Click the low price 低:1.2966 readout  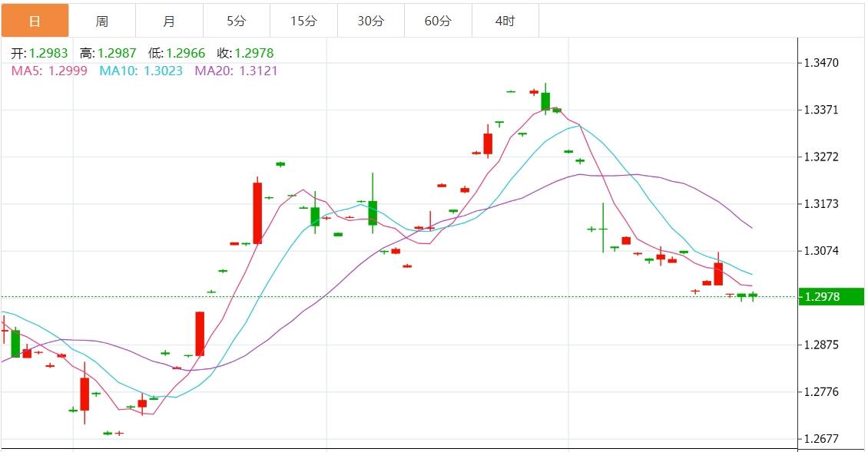pos(177,54)
